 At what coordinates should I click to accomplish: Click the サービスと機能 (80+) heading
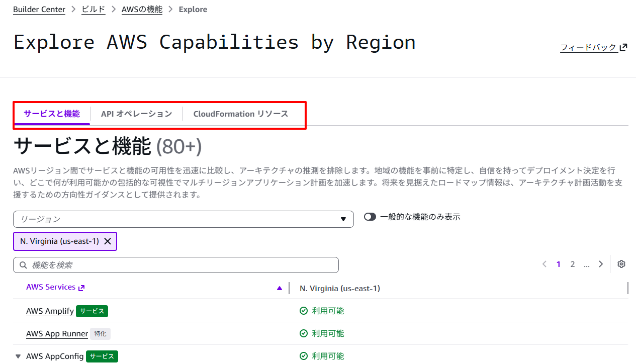108,146
